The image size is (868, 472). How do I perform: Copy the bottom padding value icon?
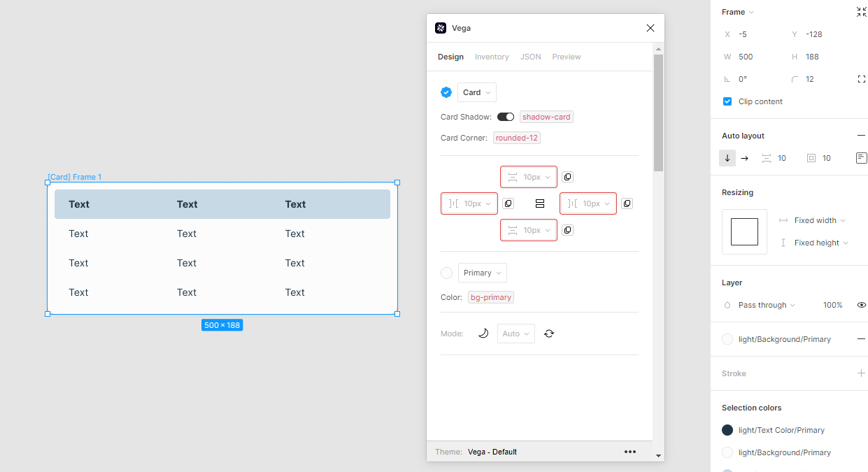coord(567,230)
